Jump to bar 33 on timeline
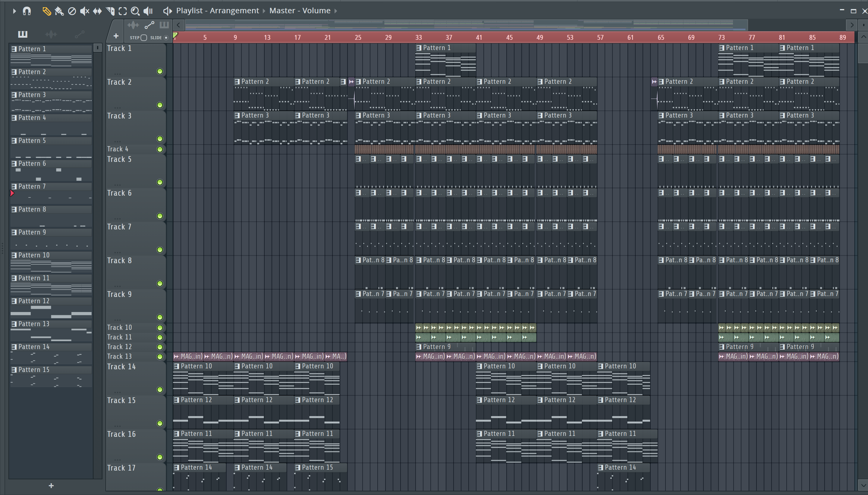 coord(419,37)
